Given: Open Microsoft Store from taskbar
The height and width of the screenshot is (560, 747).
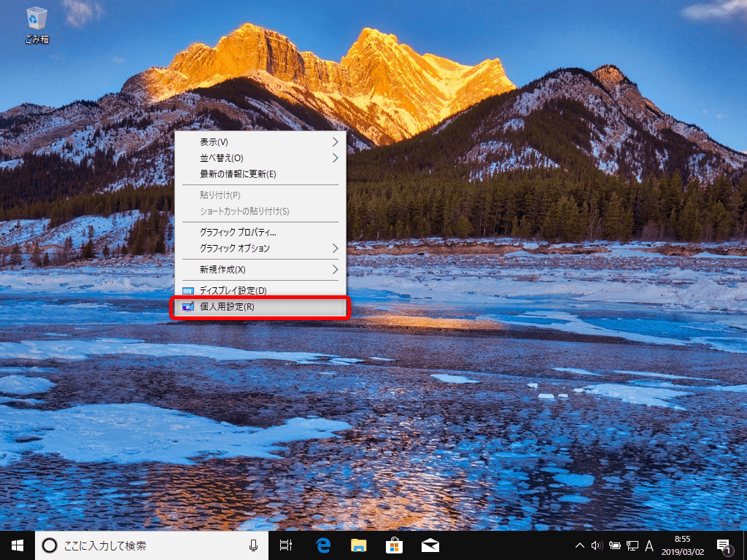Looking at the screenshot, I should coord(394,545).
